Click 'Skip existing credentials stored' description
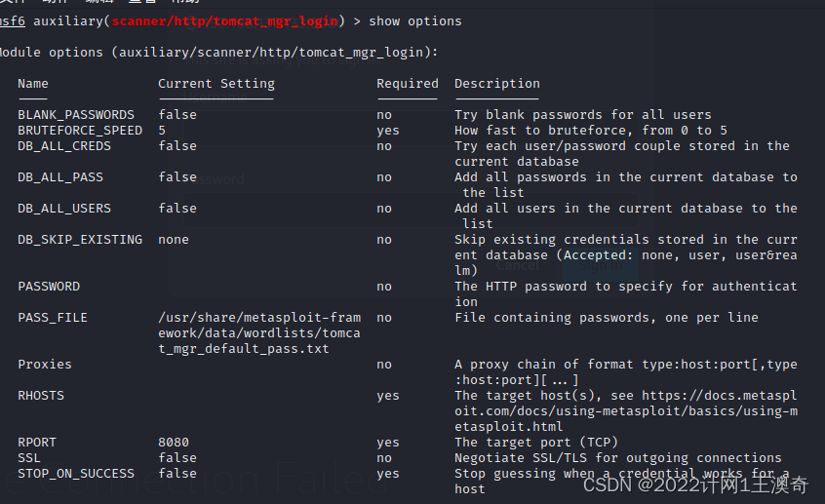 click(626, 255)
